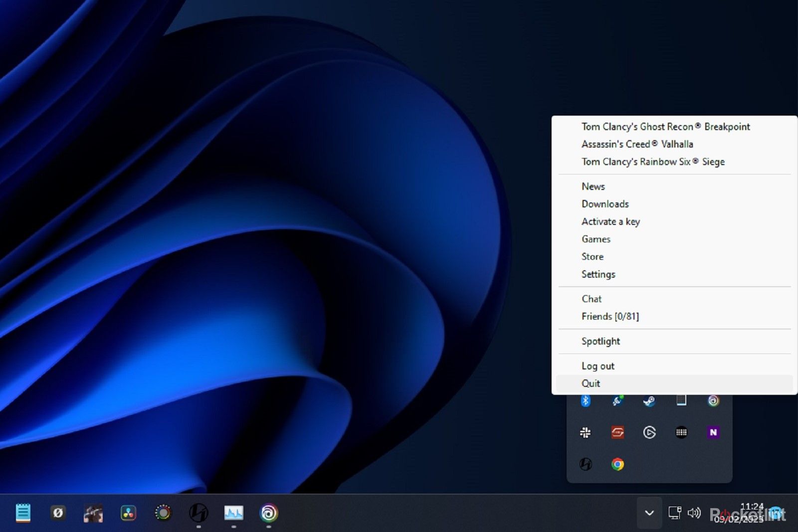
Task: Launch DaVinci Resolve from the taskbar
Action: click(x=128, y=513)
